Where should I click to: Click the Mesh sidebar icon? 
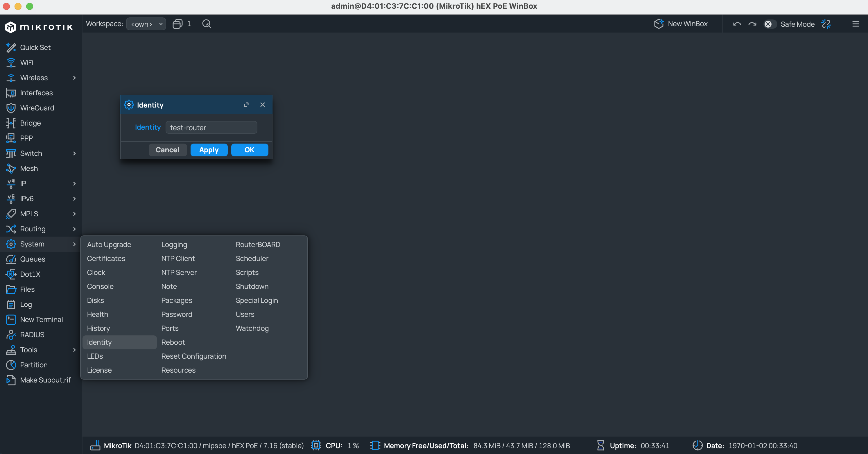coord(11,169)
